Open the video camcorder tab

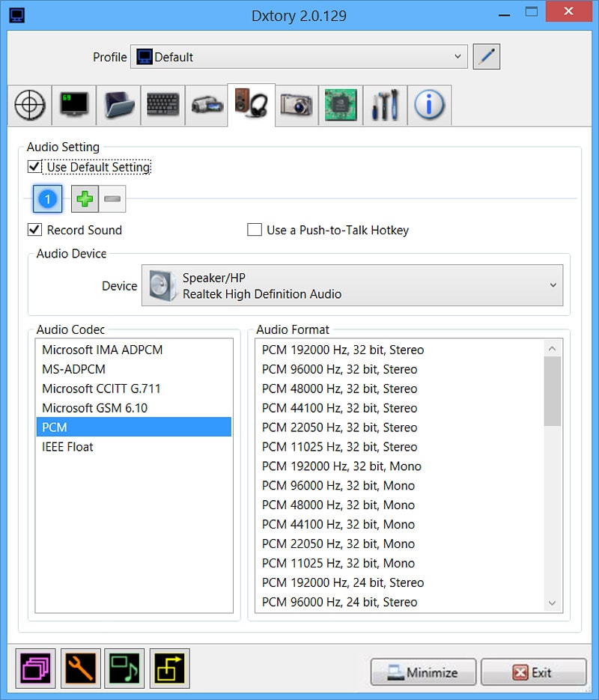tap(207, 105)
